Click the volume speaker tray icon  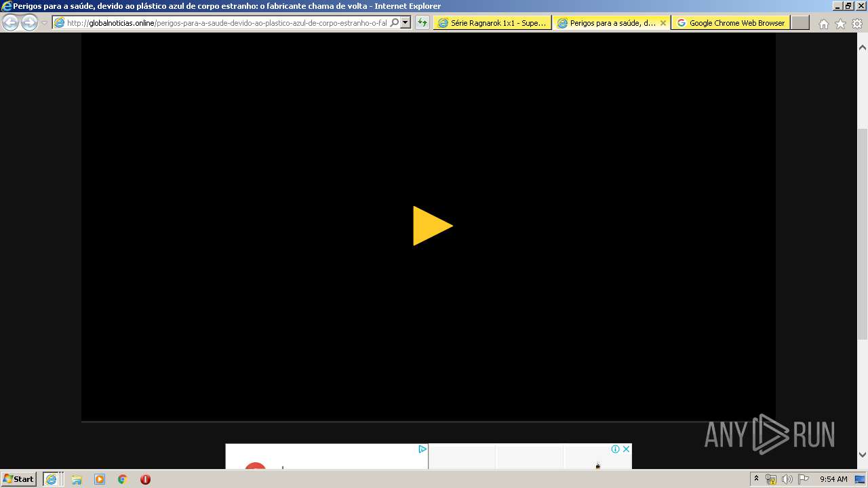pos(787,479)
